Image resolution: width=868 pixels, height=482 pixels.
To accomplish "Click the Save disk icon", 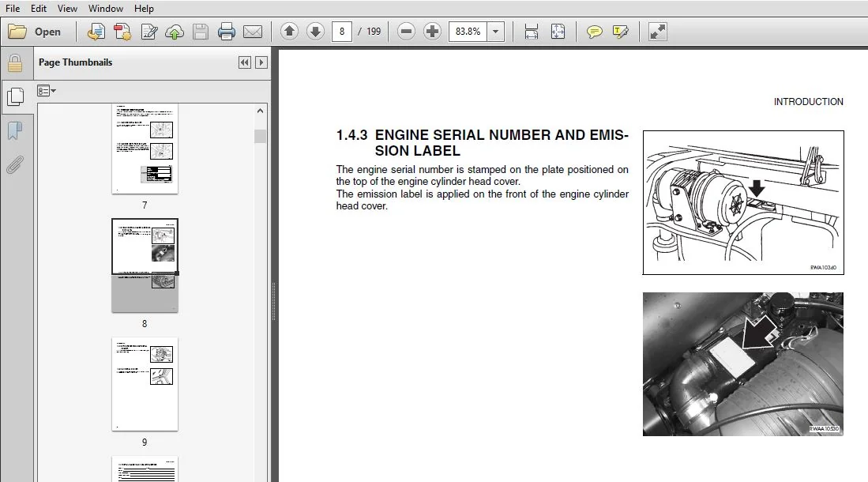I will tap(201, 32).
